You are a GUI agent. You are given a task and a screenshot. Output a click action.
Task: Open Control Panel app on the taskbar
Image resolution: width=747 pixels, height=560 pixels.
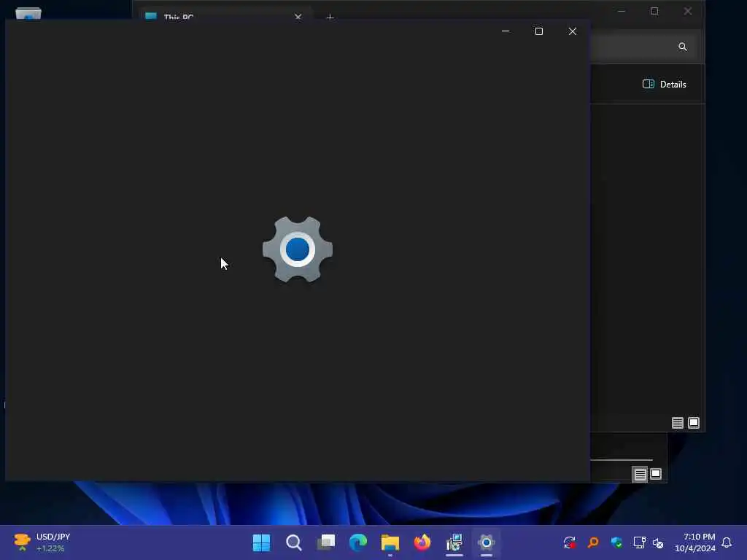point(454,542)
